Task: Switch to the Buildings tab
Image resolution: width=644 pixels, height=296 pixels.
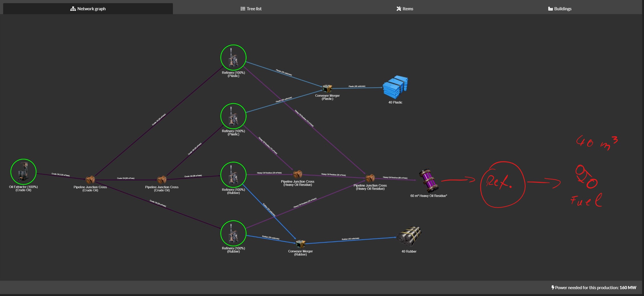Action: click(x=560, y=9)
